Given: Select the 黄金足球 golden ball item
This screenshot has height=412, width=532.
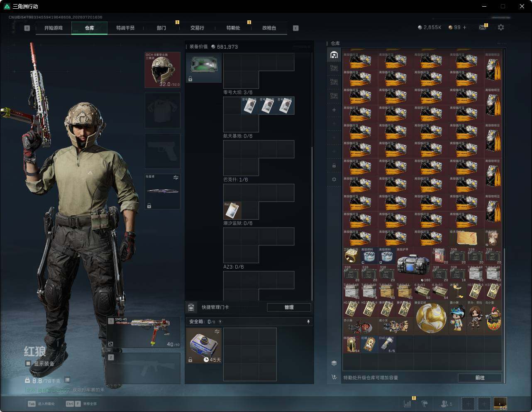Looking at the screenshot, I should pyautogui.click(x=431, y=317).
